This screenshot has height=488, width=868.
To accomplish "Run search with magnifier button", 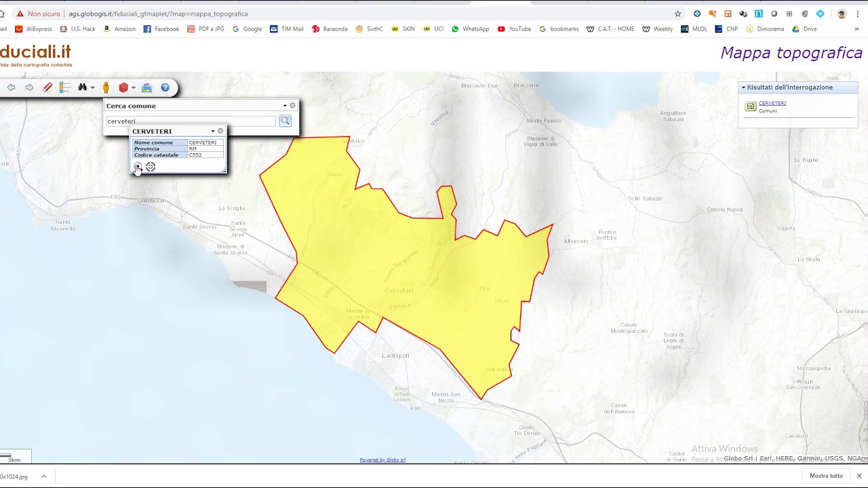I will pyautogui.click(x=285, y=121).
